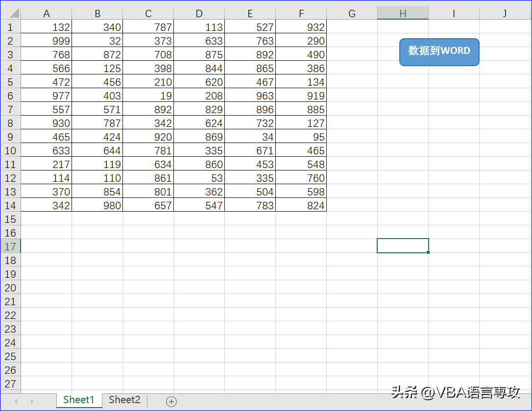Select column D header
Screen dimensions: 532x411
[199, 13]
